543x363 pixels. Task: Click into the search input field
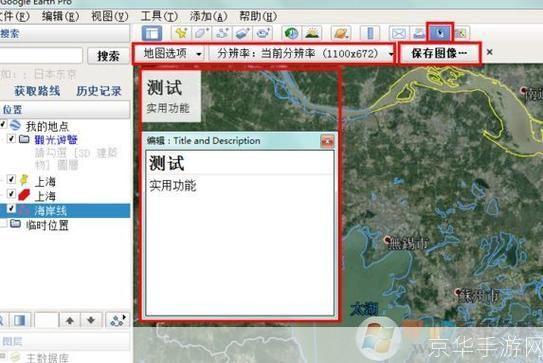(41, 56)
